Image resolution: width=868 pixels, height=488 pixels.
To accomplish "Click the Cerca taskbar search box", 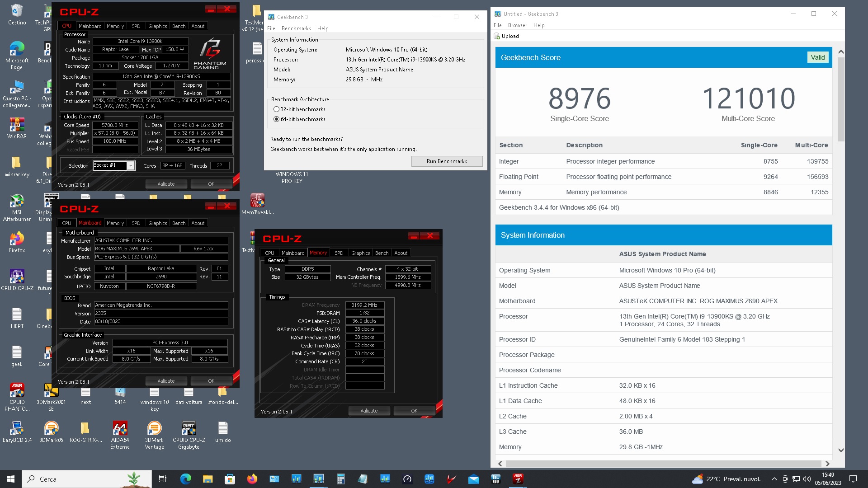I will coord(87,479).
